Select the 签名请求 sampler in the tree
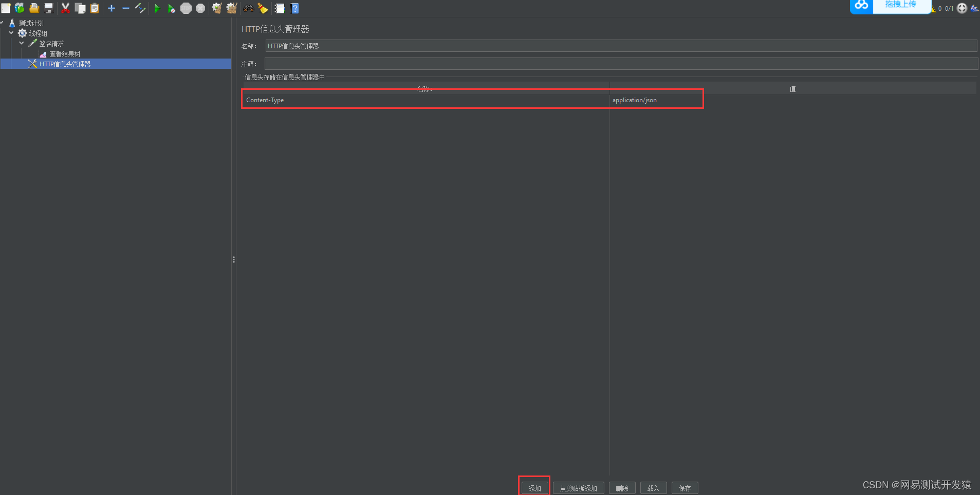Screen dimensions: 980x495 [x=51, y=44]
